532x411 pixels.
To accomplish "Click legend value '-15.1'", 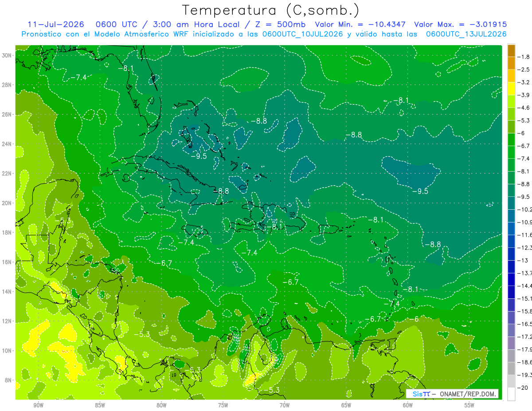I will coord(525,298).
